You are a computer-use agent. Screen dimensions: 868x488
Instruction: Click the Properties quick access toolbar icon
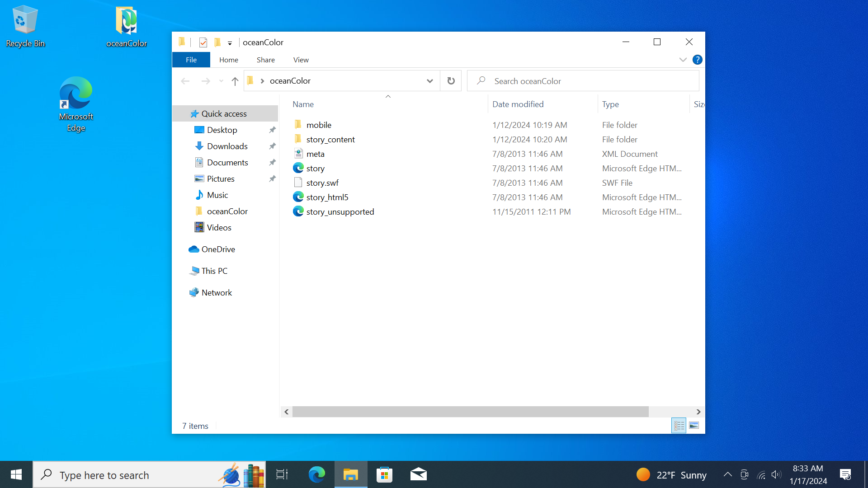(203, 42)
